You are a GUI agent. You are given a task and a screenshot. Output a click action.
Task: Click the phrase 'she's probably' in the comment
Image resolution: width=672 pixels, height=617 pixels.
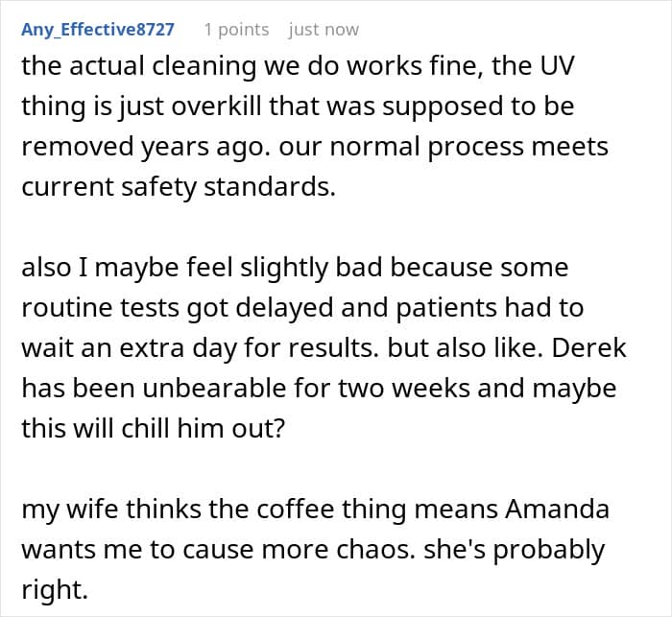(x=525, y=549)
